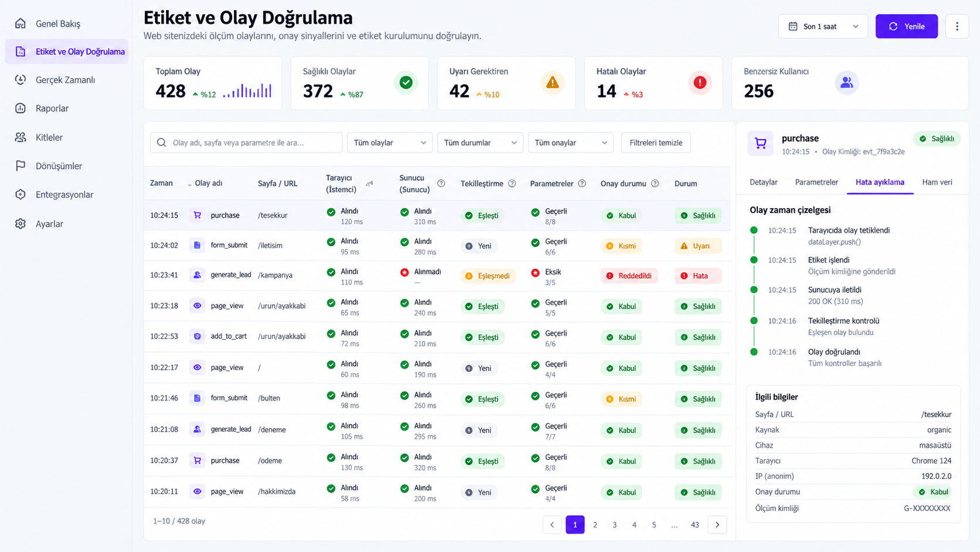The width and height of the screenshot is (980, 552).
Task: Click Reddedildi status badge in generate_lead row
Action: [x=629, y=276]
